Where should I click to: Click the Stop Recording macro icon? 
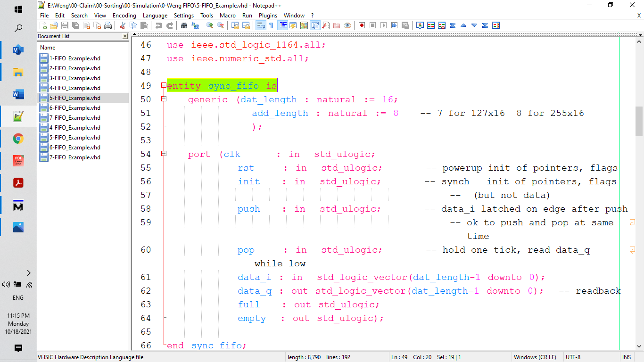pyautogui.click(x=372, y=25)
